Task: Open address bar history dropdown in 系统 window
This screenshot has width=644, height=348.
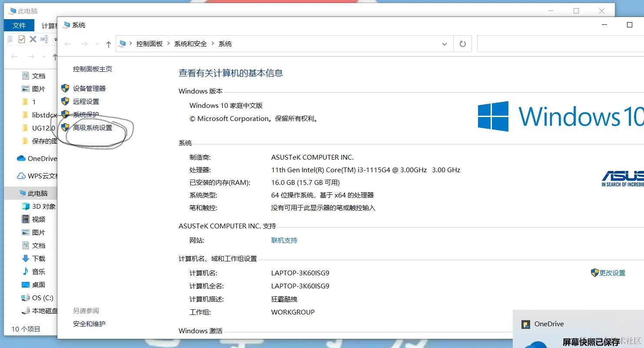Action: tap(445, 44)
